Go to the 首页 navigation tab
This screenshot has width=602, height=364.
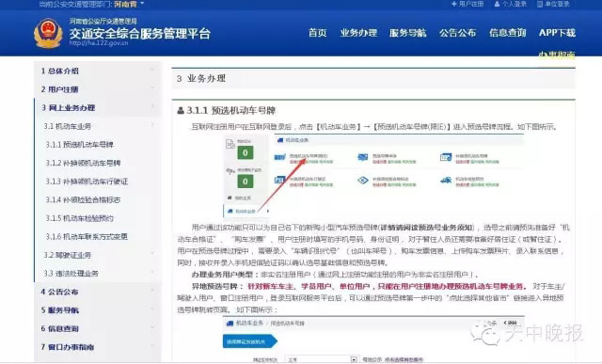point(318,33)
